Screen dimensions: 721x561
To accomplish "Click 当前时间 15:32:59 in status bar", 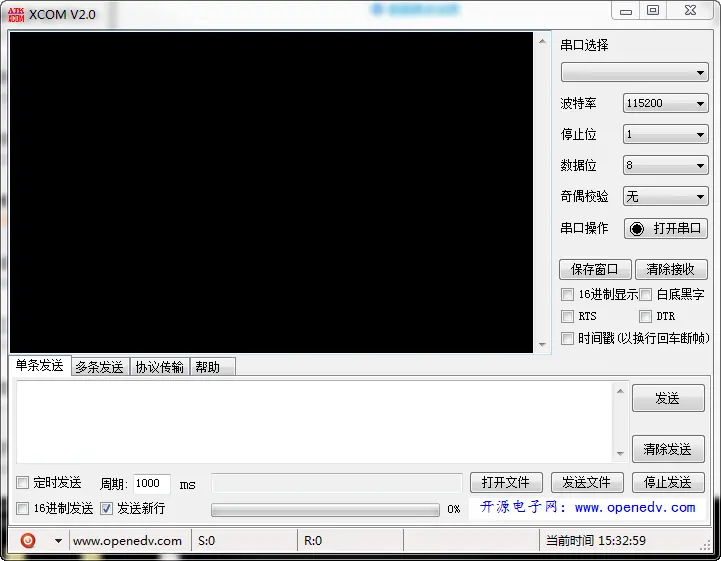I will pyautogui.click(x=596, y=541).
